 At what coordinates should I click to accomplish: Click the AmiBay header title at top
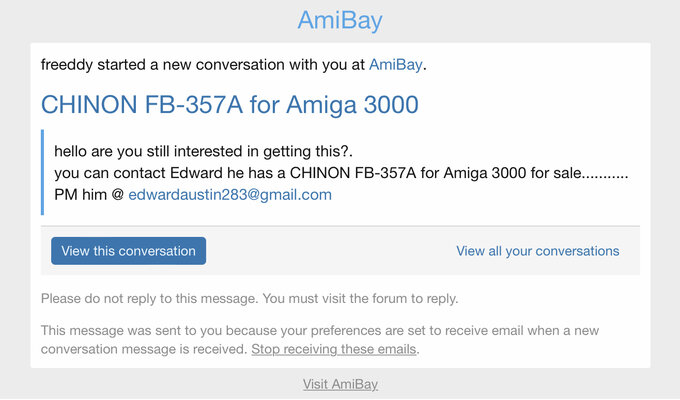[x=340, y=20]
